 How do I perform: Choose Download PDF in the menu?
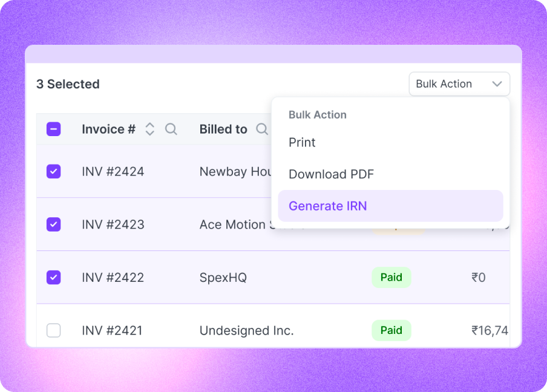pos(331,174)
